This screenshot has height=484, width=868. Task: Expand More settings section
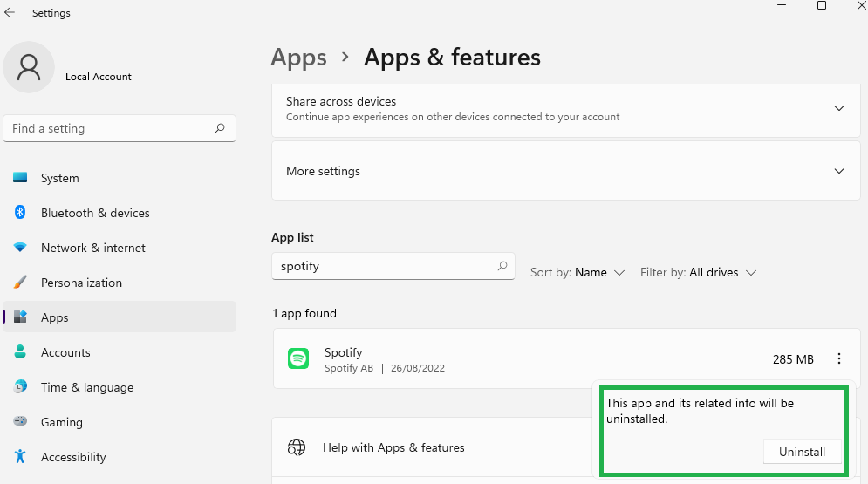coord(566,171)
